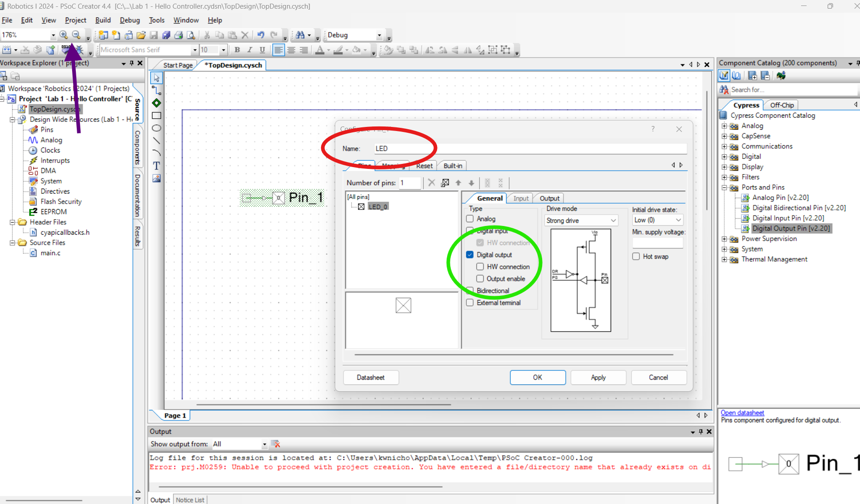The image size is (860, 504).
Task: Click the Save All toolbar icon
Action: tap(166, 35)
